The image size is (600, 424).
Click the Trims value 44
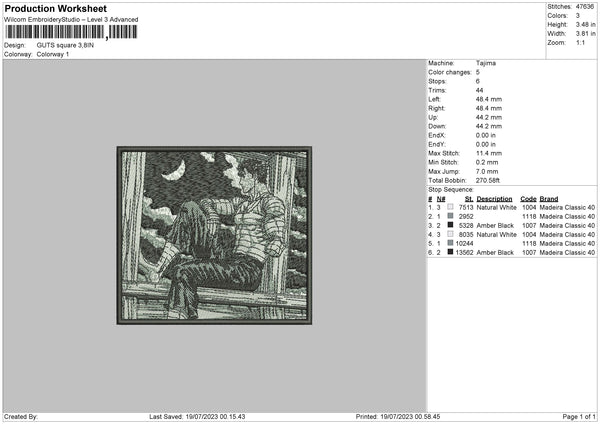coord(479,90)
